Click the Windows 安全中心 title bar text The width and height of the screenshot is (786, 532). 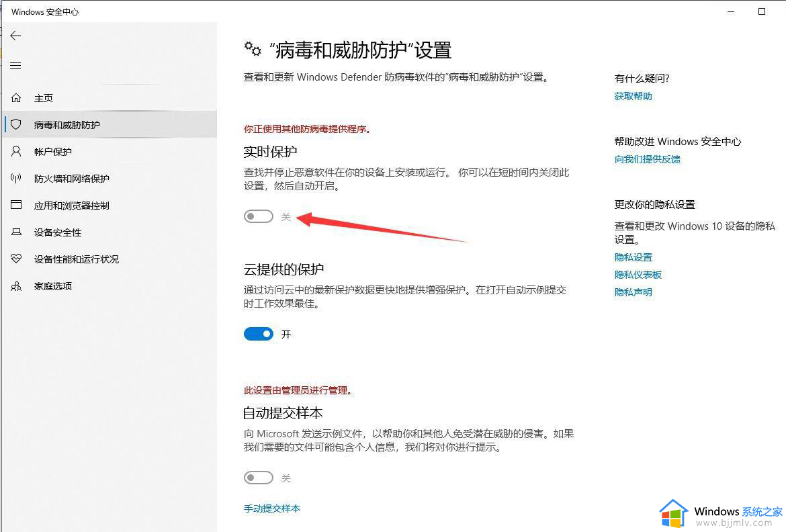tap(45, 12)
